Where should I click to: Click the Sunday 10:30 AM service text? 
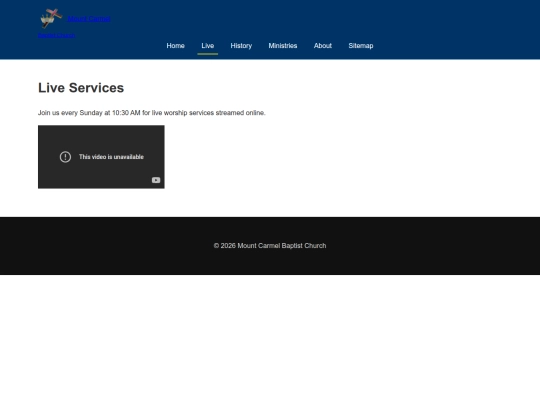pos(152,113)
